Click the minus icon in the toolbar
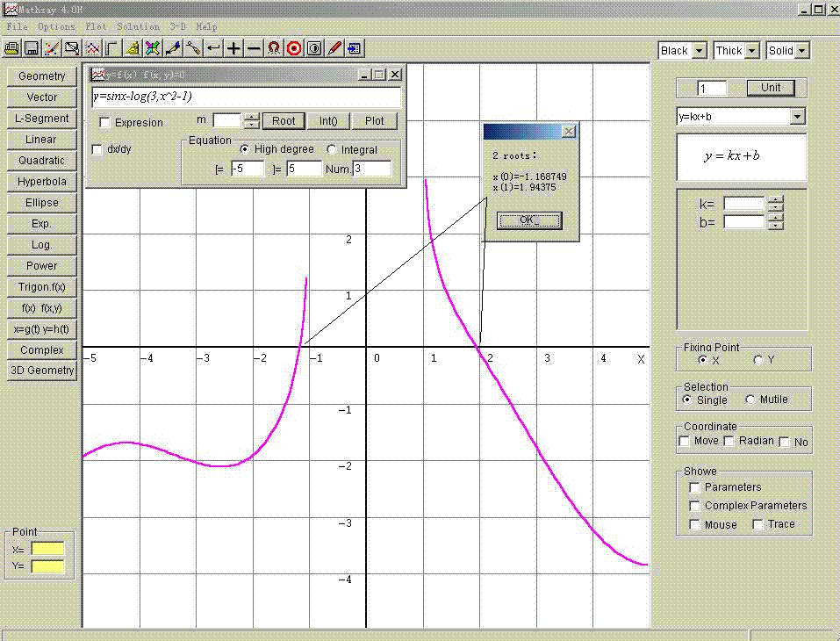This screenshot has height=641, width=840. [254, 49]
